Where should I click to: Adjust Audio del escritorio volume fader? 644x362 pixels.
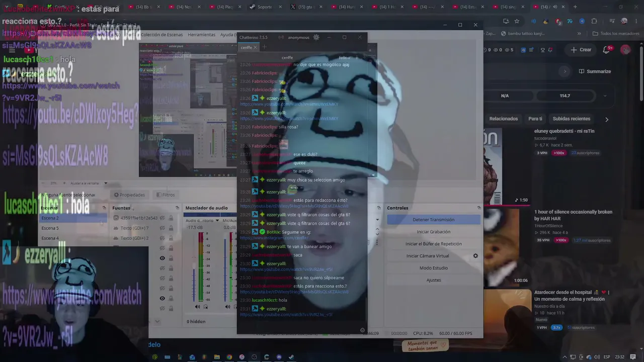click(194, 266)
